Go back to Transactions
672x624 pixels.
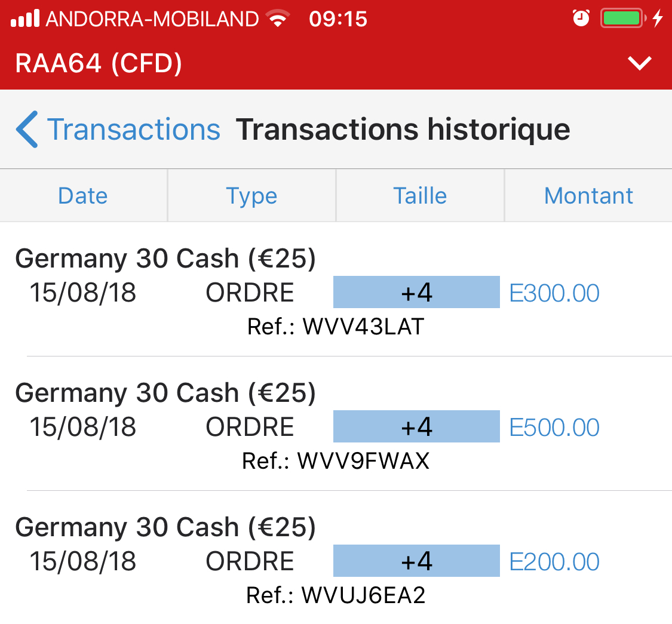click(x=133, y=130)
